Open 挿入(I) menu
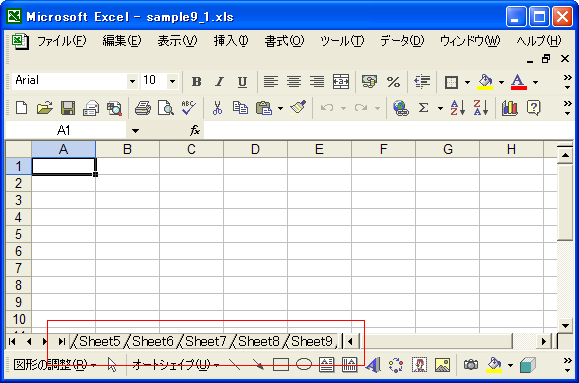Image resolution: width=579 pixels, height=383 pixels. pyautogui.click(x=231, y=41)
